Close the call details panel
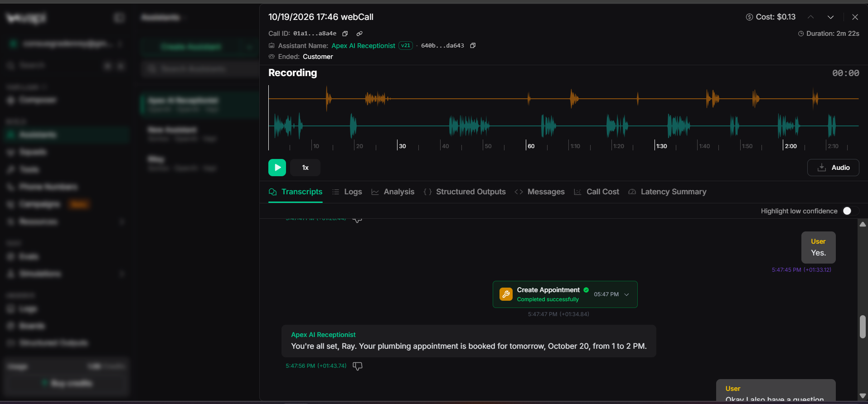Image resolution: width=868 pixels, height=404 pixels. (x=855, y=17)
